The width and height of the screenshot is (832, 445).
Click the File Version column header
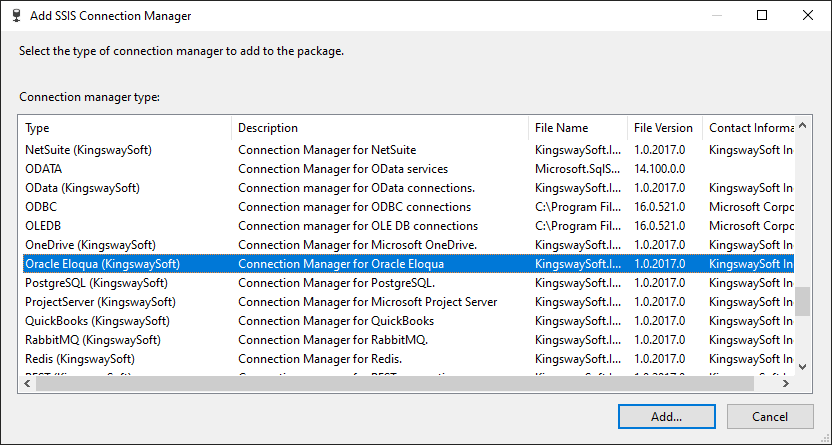pyautogui.click(x=665, y=128)
